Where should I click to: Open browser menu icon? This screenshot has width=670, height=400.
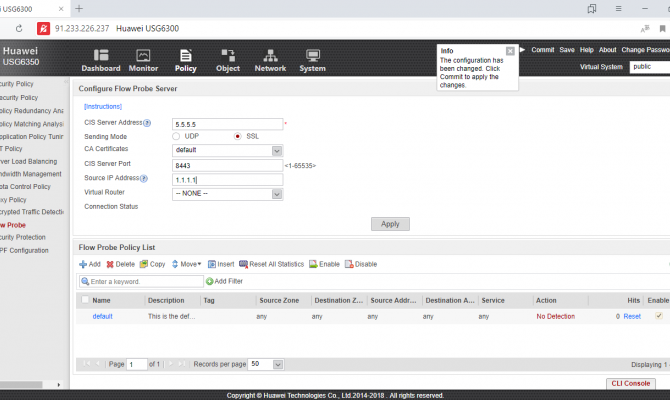click(x=618, y=9)
